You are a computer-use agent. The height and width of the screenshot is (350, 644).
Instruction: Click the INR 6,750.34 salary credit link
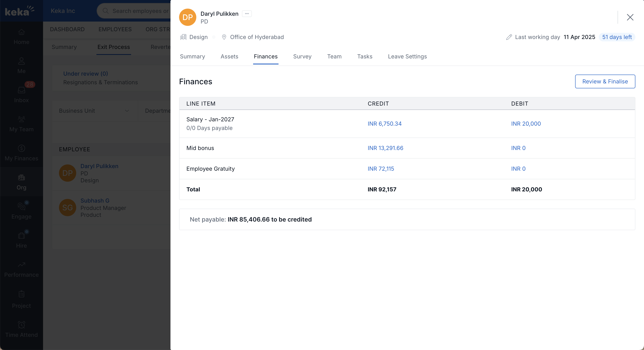point(384,124)
